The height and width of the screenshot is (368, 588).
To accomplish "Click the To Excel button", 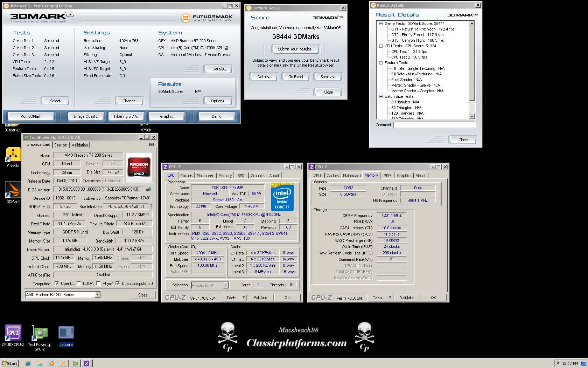I will pos(296,77).
